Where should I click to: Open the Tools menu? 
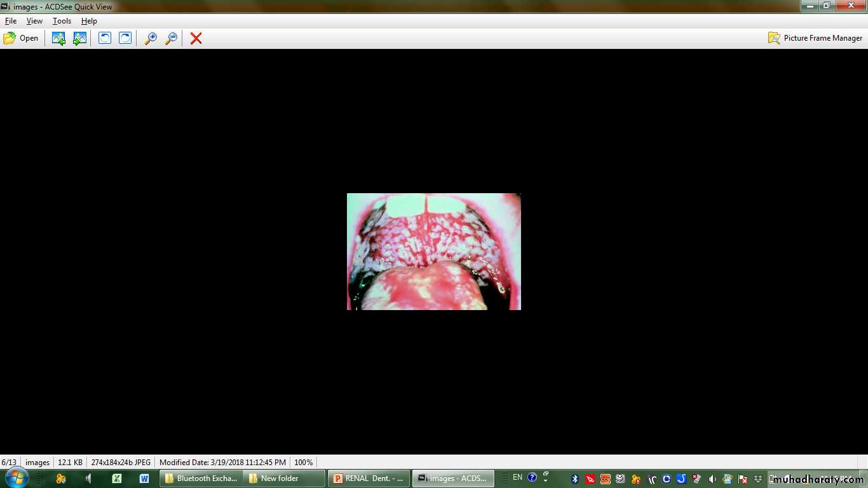pyautogui.click(x=62, y=21)
